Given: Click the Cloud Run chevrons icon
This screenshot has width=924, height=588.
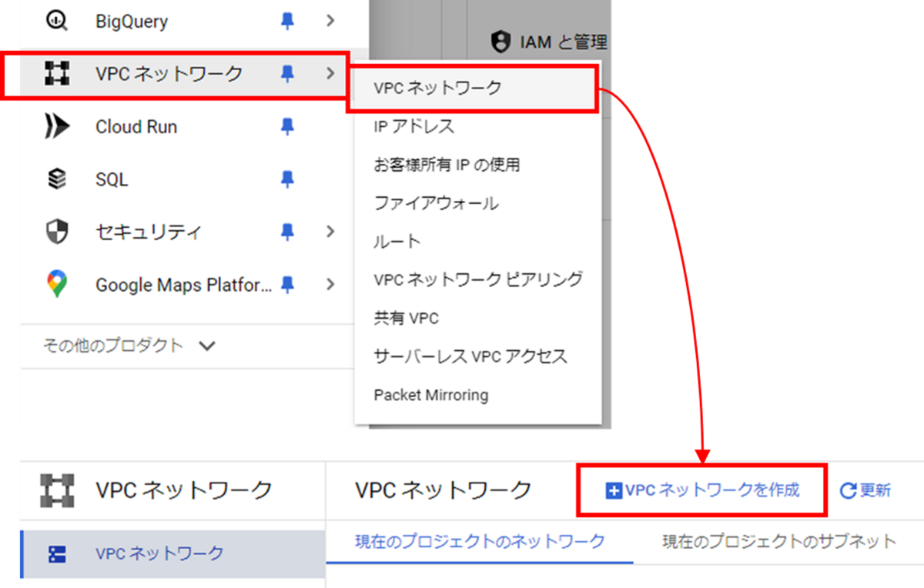Looking at the screenshot, I should tap(57, 126).
